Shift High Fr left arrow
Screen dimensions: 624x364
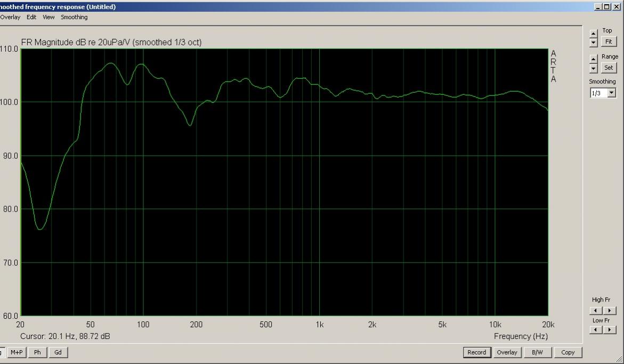pyautogui.click(x=596, y=310)
